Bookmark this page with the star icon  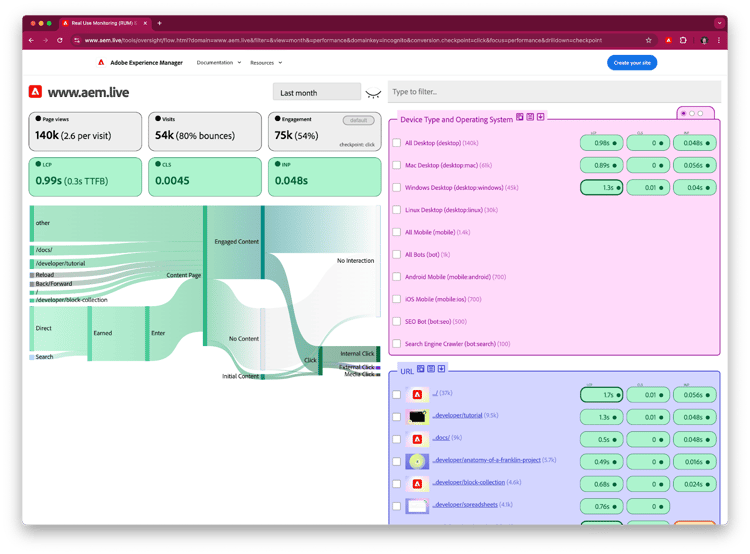tap(649, 40)
